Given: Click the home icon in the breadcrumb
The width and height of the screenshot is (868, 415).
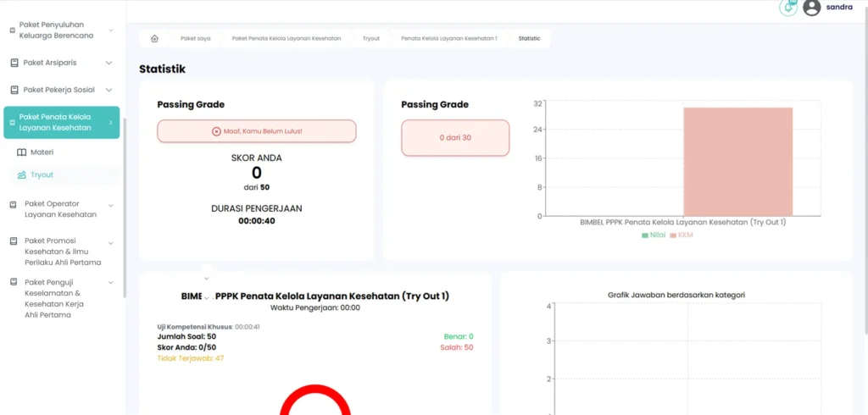Looking at the screenshot, I should (154, 39).
